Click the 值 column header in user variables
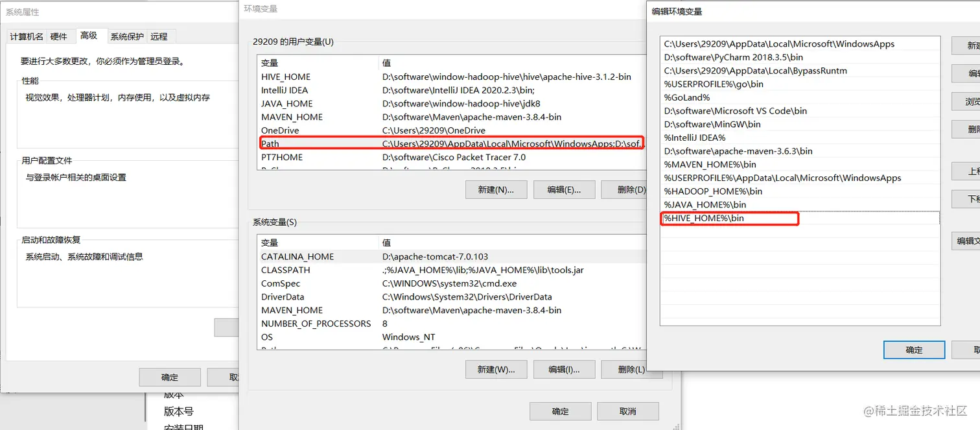Screen dimensions: 980x430 (512, 63)
